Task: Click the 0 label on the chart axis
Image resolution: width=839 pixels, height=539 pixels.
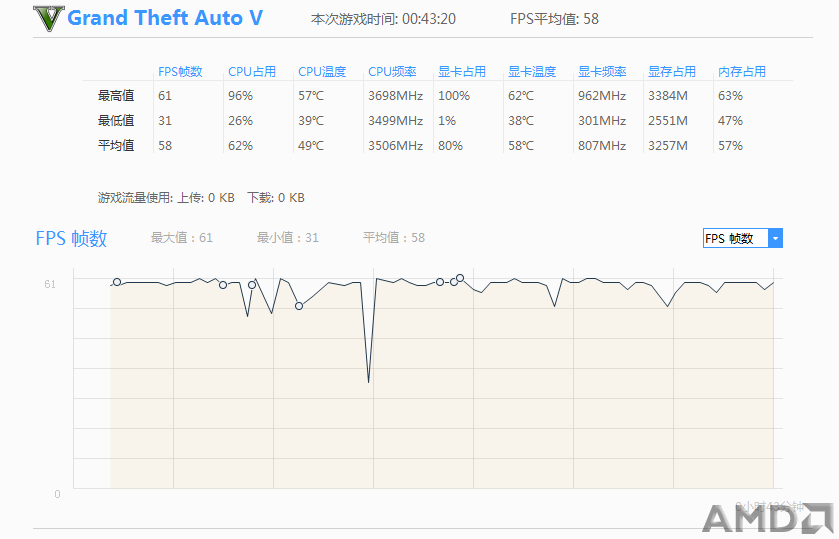Action: coord(57,494)
